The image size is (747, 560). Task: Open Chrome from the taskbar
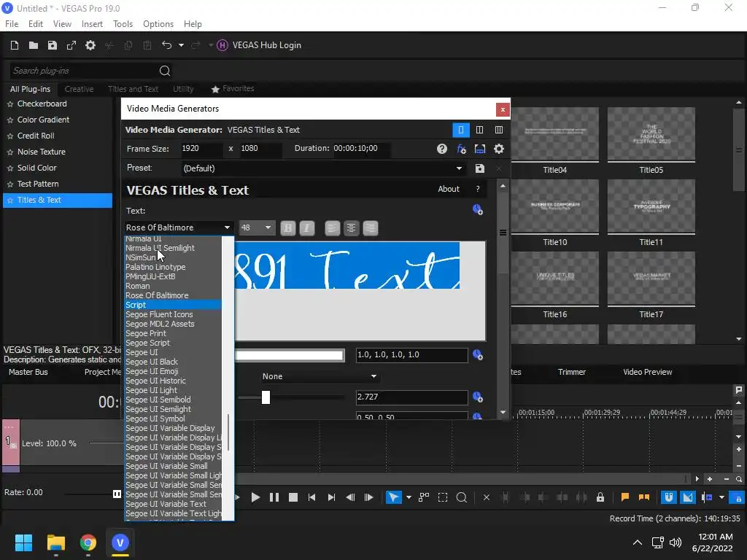[x=88, y=542]
